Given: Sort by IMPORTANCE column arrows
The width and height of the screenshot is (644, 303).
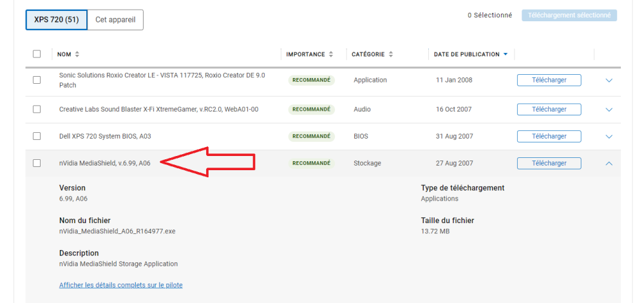Looking at the screenshot, I should (331, 54).
